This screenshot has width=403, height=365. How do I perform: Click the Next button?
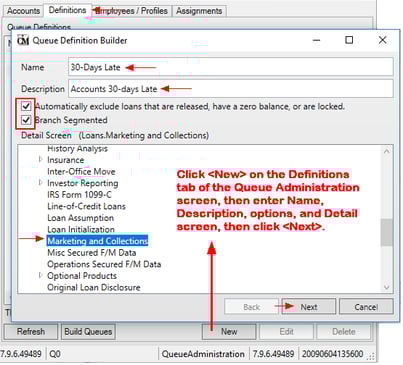(x=309, y=307)
